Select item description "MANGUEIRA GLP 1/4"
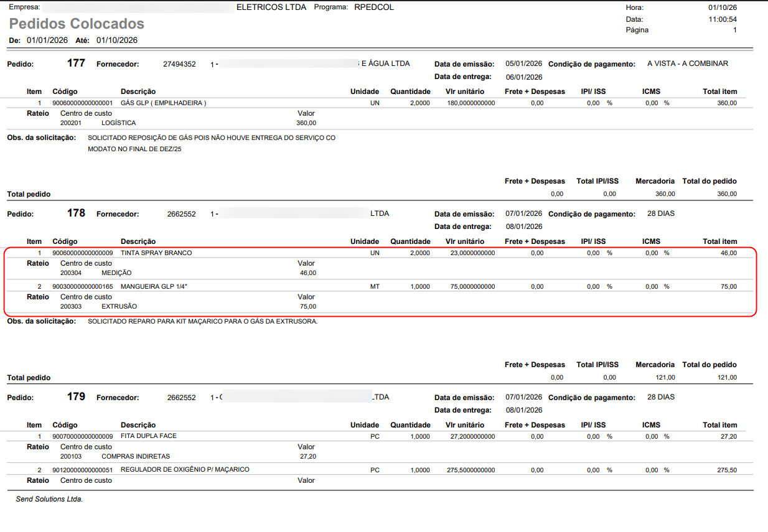Image resolution: width=768 pixels, height=532 pixels. click(x=152, y=287)
